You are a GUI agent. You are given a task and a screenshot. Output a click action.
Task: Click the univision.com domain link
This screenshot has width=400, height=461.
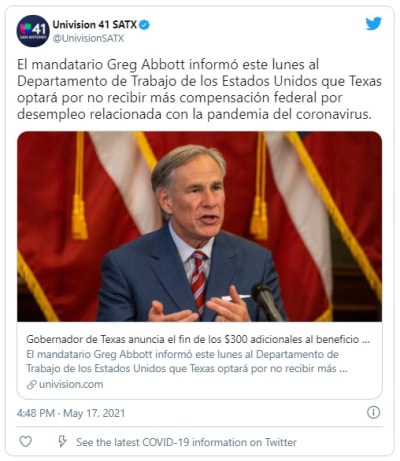pyautogui.click(x=71, y=384)
